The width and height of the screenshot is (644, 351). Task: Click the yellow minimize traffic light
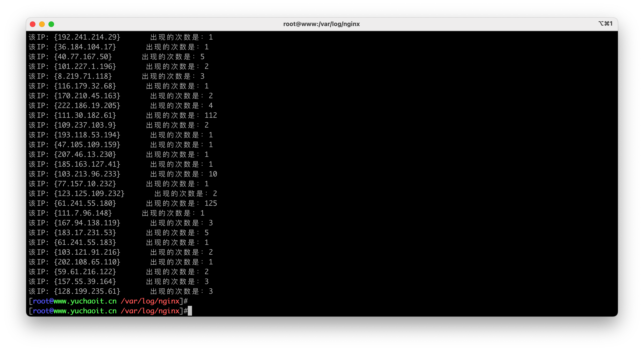point(42,24)
